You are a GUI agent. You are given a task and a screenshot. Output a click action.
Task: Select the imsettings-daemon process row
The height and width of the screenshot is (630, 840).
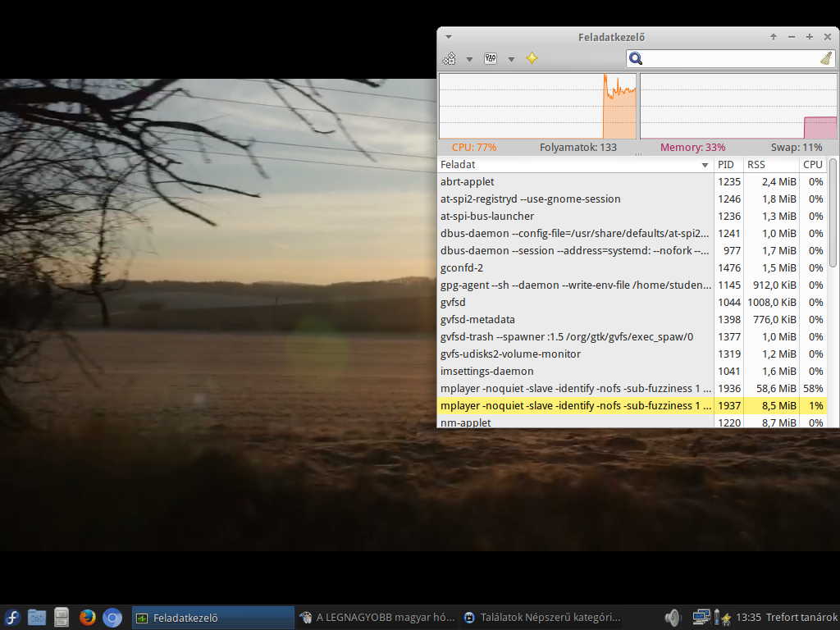point(632,371)
